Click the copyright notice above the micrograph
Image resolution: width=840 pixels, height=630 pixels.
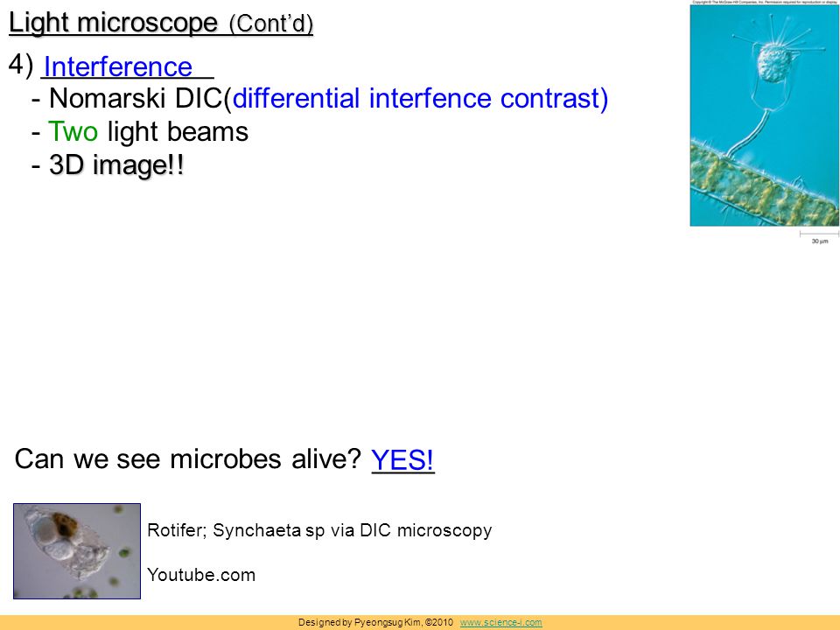coord(765,2)
